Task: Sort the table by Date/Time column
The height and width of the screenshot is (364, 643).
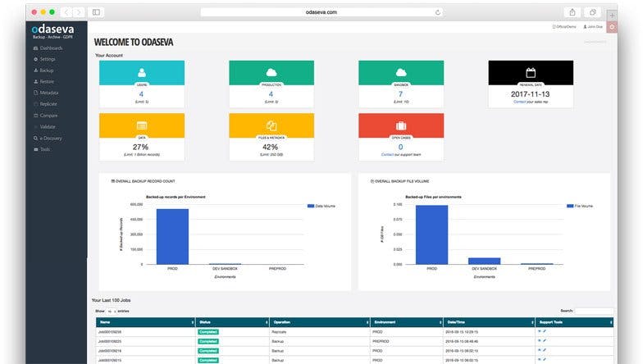Action: (x=489, y=322)
